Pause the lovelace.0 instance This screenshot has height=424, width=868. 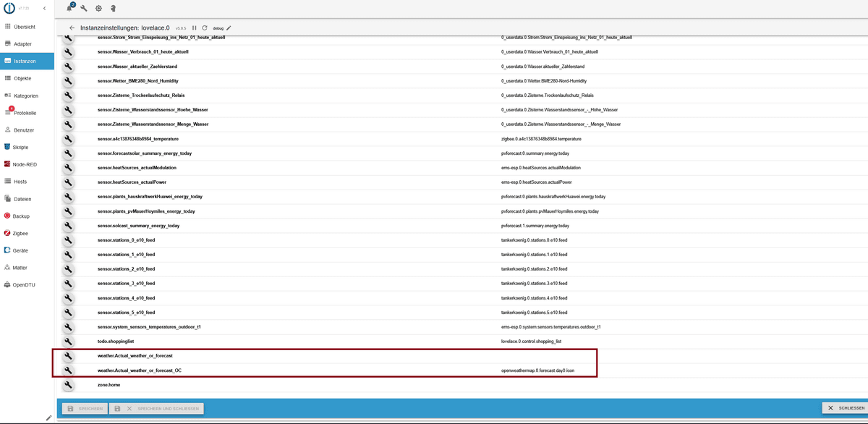click(194, 27)
